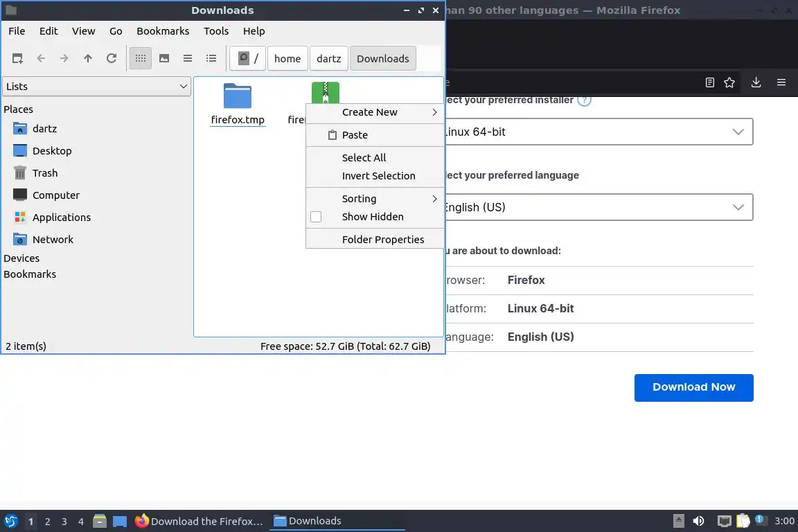The height and width of the screenshot is (532, 798).
Task: Select Downloads window in taskbar
Action: click(337, 522)
